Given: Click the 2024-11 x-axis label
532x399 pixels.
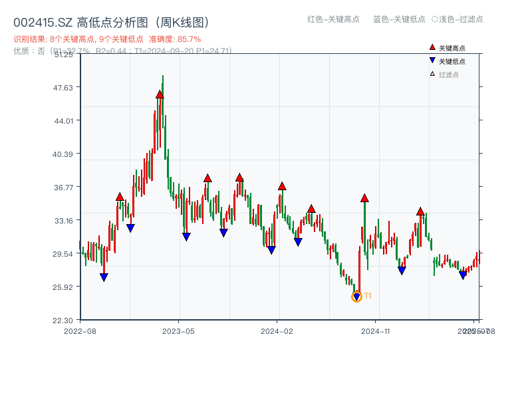Looking at the screenshot, I should [x=376, y=331].
